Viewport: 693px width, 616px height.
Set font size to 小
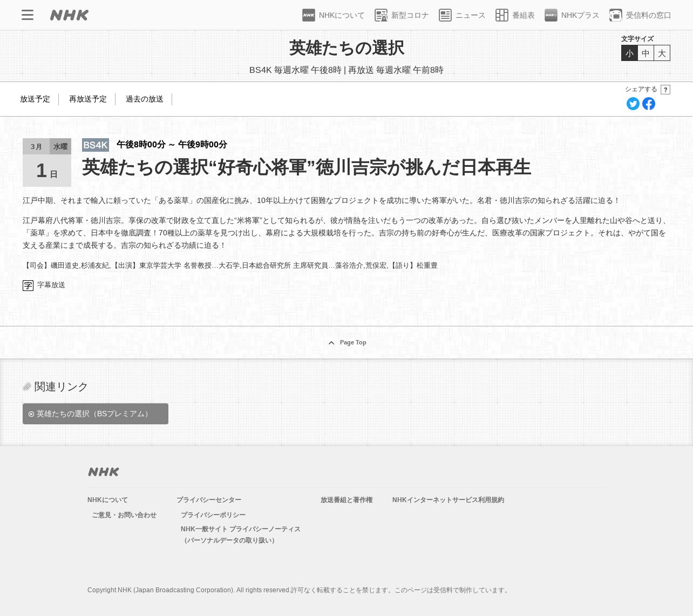pyautogui.click(x=629, y=53)
